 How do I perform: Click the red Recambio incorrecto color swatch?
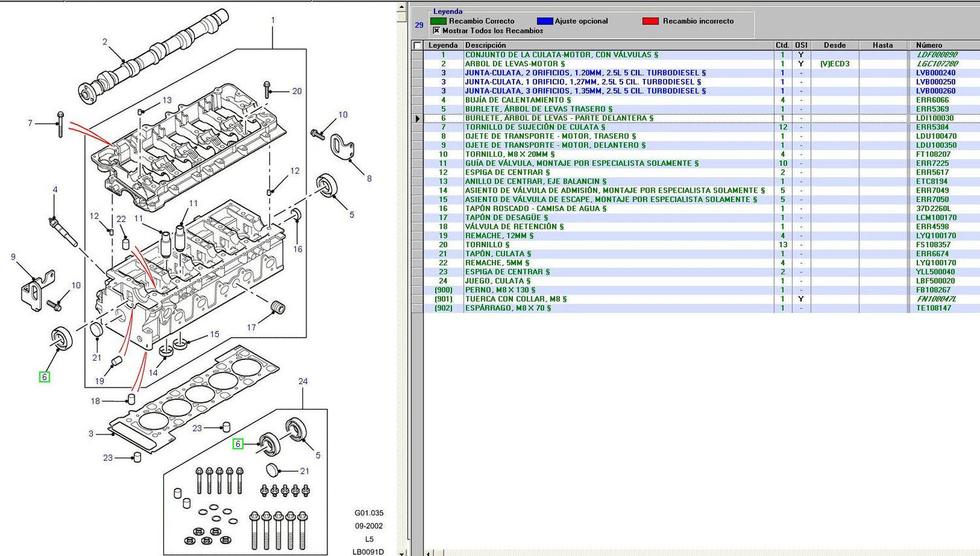(x=650, y=21)
